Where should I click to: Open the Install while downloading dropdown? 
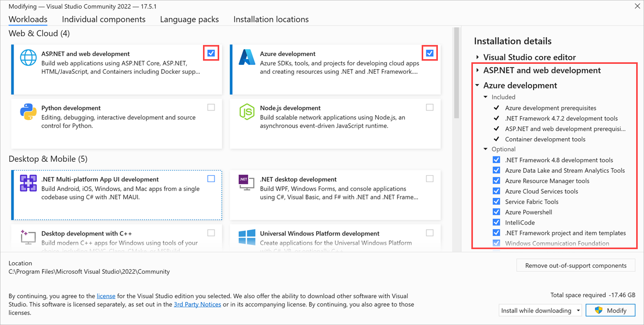540,310
